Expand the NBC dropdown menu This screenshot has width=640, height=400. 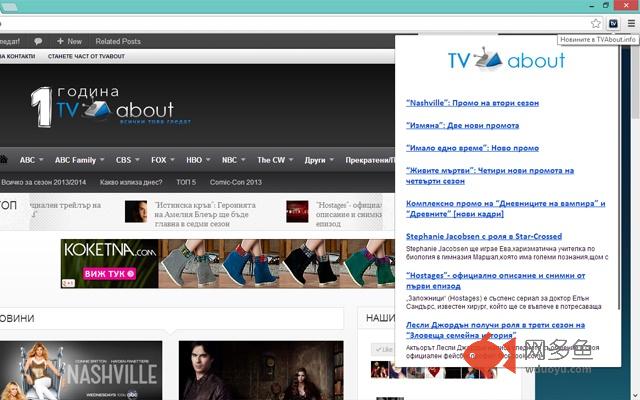[x=233, y=160]
